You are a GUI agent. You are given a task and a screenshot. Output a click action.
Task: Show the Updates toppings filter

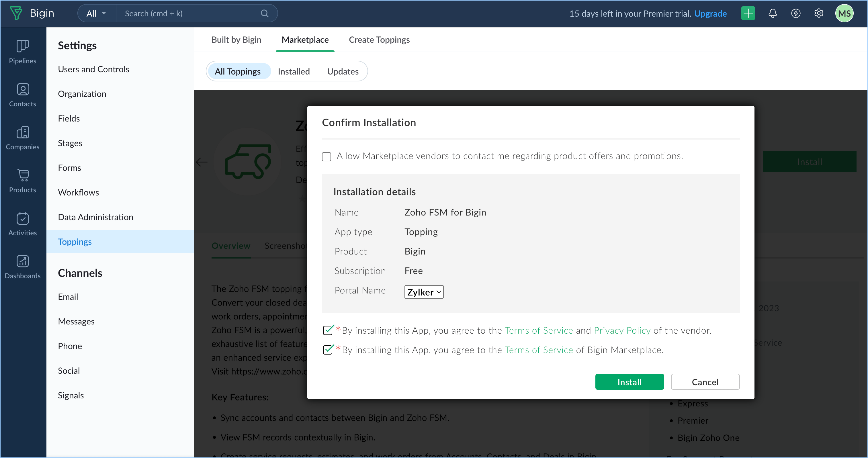[x=343, y=71]
